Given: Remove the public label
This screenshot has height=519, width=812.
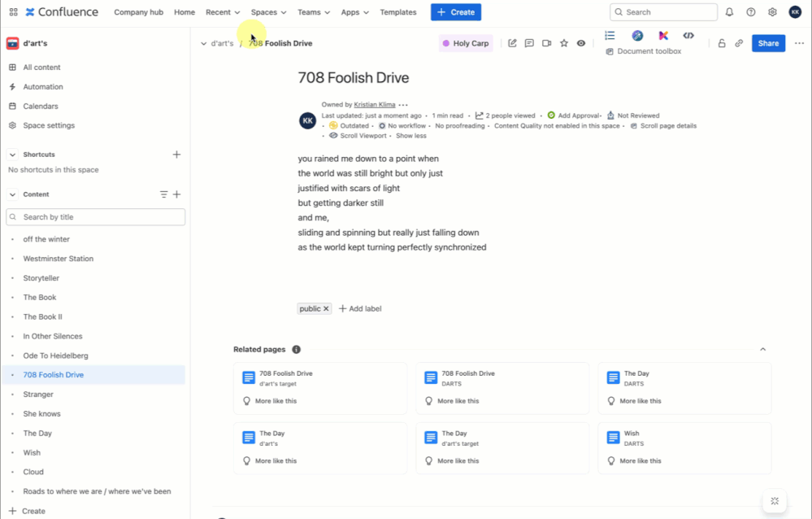Looking at the screenshot, I should coord(326,308).
